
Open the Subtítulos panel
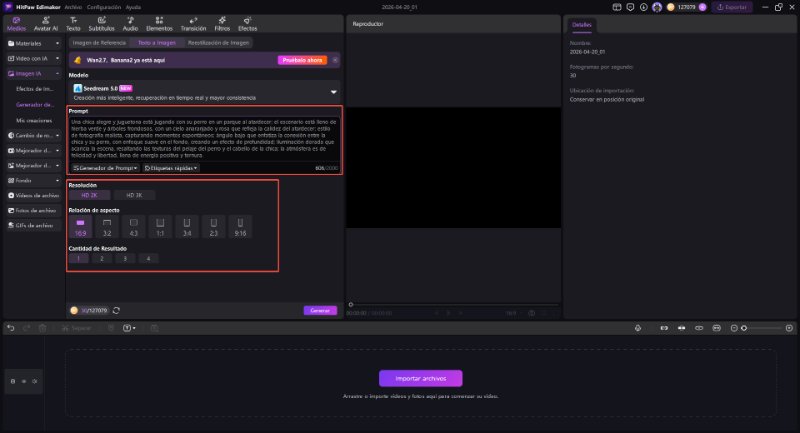pyautogui.click(x=102, y=24)
